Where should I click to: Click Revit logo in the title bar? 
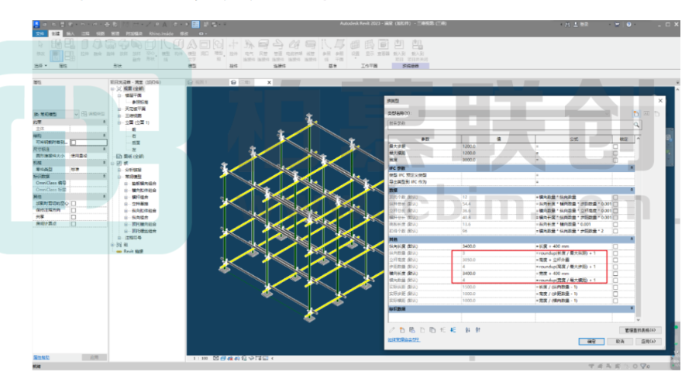pos(36,24)
